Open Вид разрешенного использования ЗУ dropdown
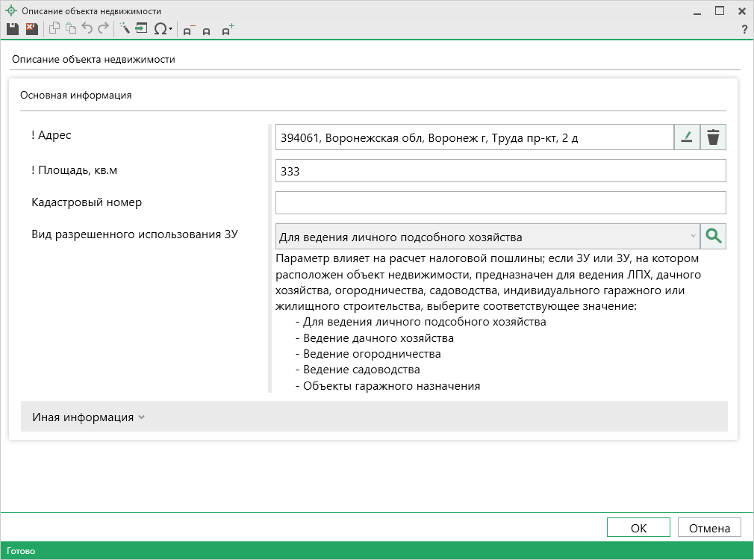This screenshot has width=754, height=560. coord(487,236)
